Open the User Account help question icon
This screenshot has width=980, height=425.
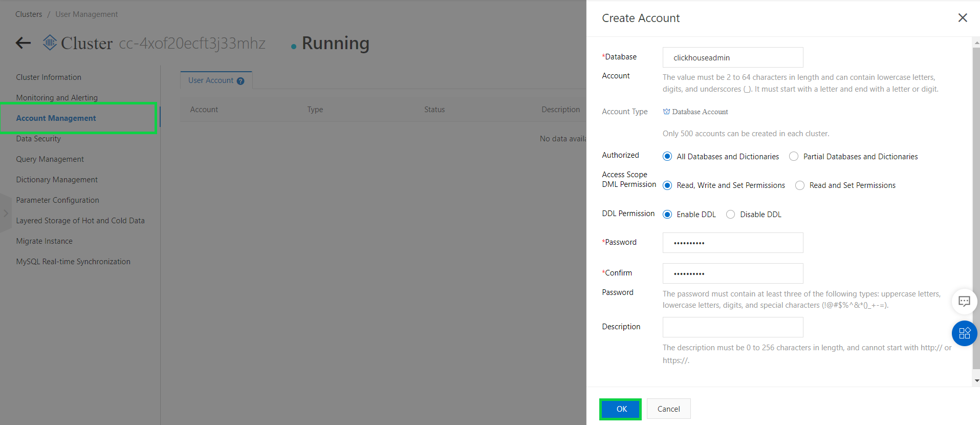[241, 81]
